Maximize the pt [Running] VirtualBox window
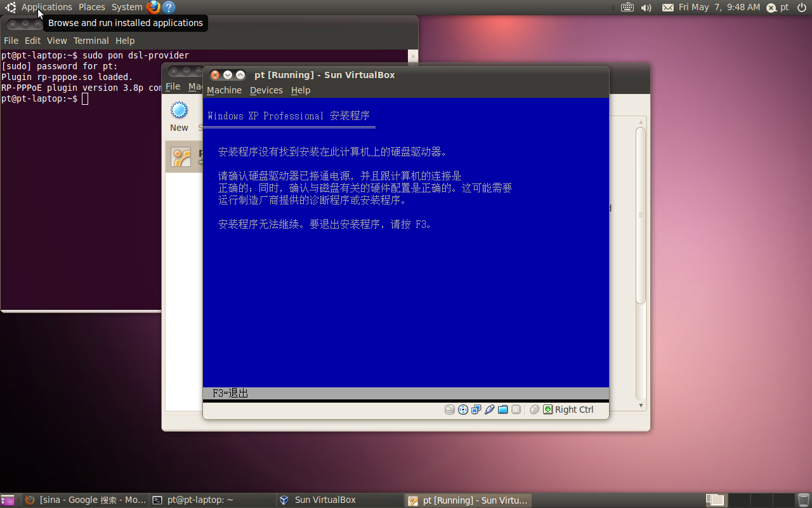812x508 pixels. tap(240, 75)
